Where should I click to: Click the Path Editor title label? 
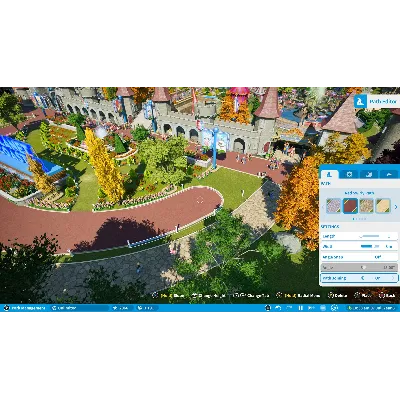pyautogui.click(x=383, y=101)
